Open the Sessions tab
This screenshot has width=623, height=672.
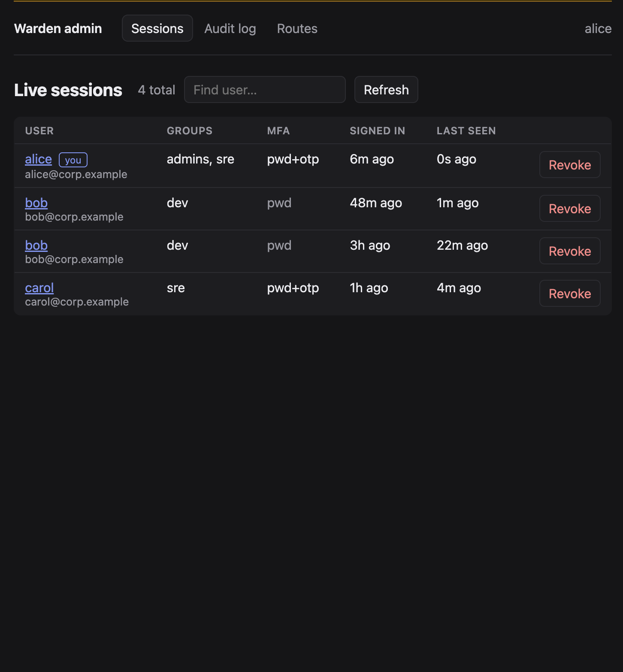pos(157,28)
